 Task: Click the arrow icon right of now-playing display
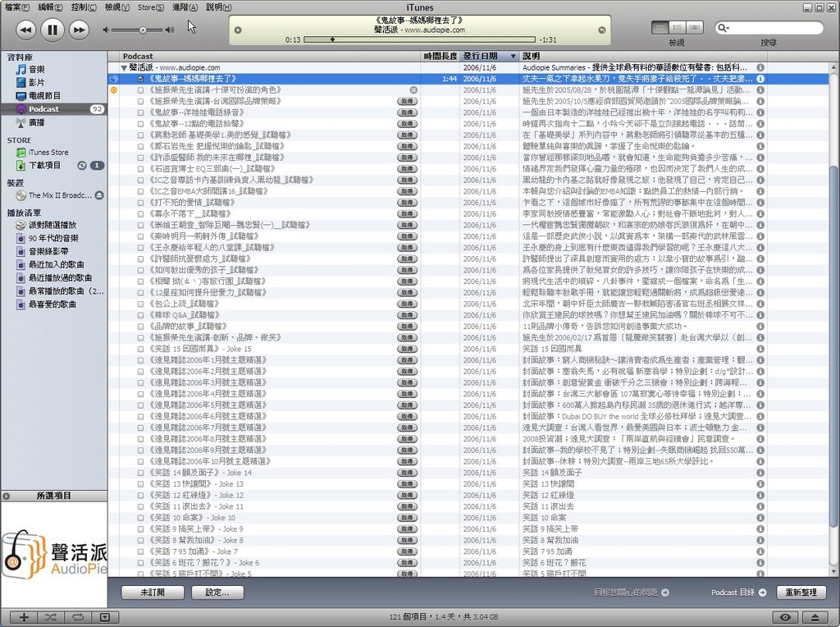(x=601, y=30)
